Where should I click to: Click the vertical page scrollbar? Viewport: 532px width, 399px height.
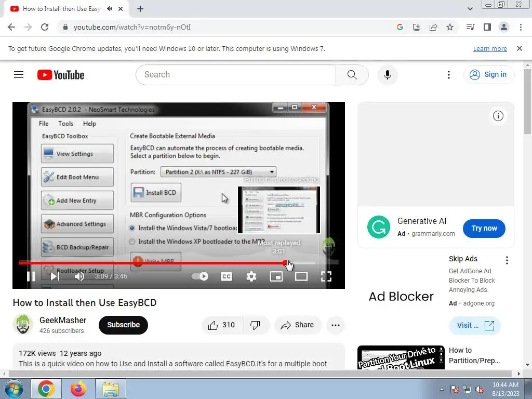pyautogui.click(x=528, y=102)
